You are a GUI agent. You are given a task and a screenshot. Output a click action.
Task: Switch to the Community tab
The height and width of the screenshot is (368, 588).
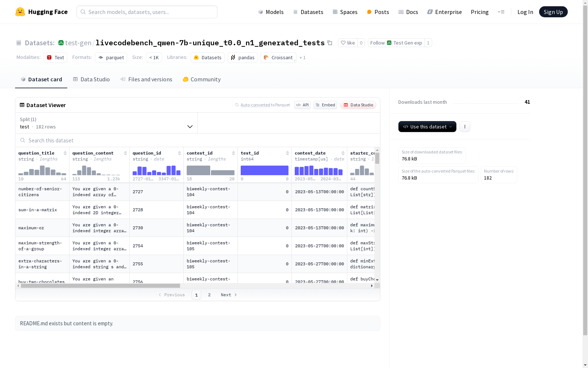202,79
